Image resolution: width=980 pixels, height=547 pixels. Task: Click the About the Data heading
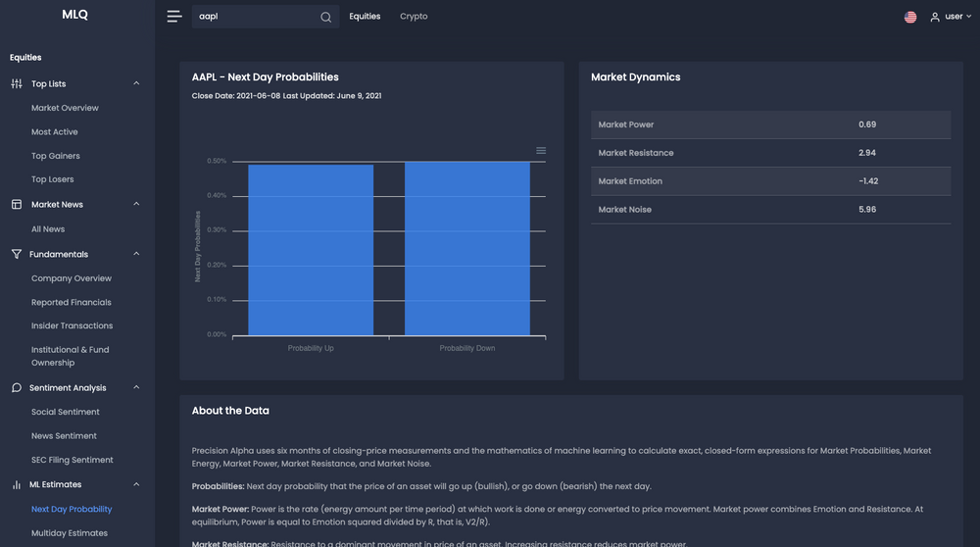[x=230, y=411]
